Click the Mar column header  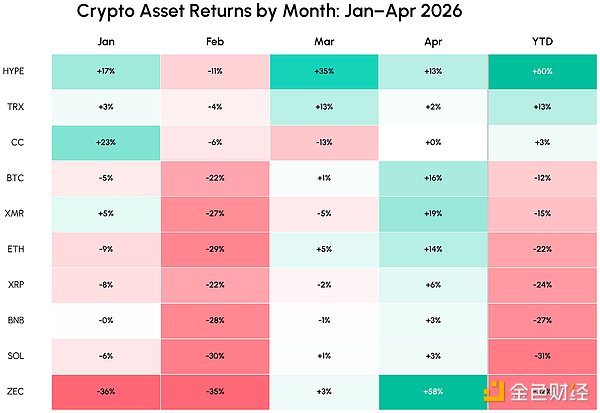click(x=324, y=43)
